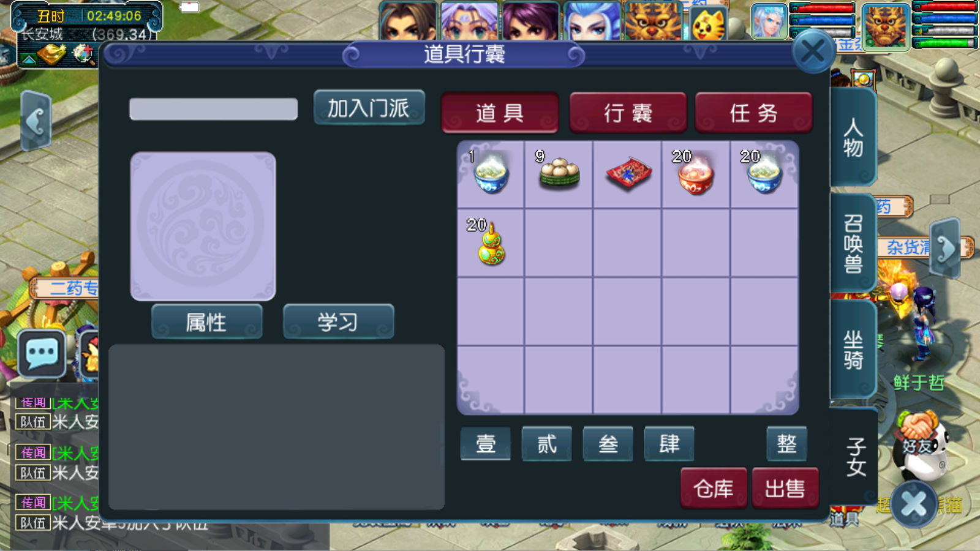
Task: Open the 召唤兽 side tab
Action: tap(853, 243)
